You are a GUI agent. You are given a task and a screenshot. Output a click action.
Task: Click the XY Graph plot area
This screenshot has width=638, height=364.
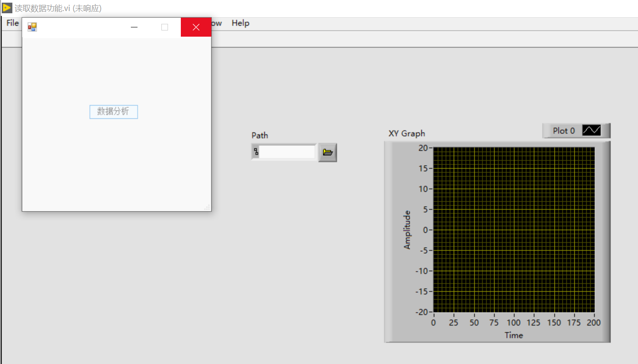[x=514, y=230]
